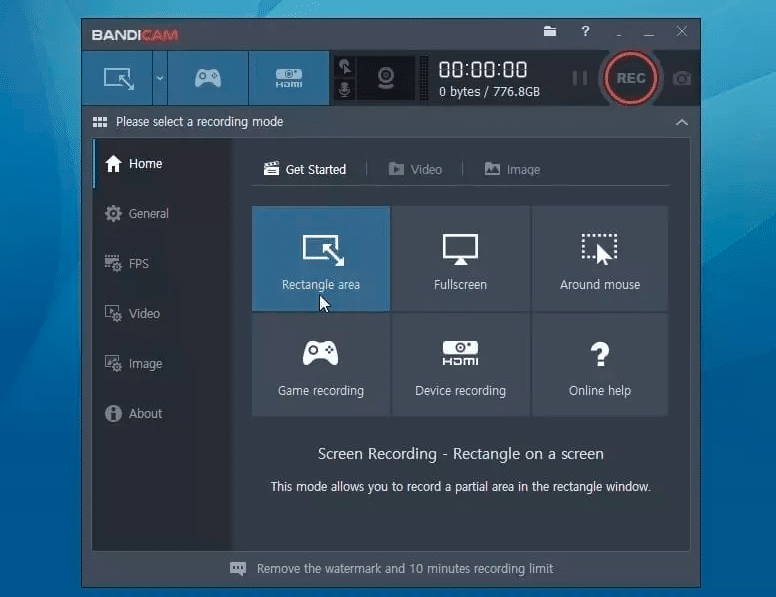Toggle the webcam overlay icon
The width and height of the screenshot is (776, 597).
[x=386, y=78]
